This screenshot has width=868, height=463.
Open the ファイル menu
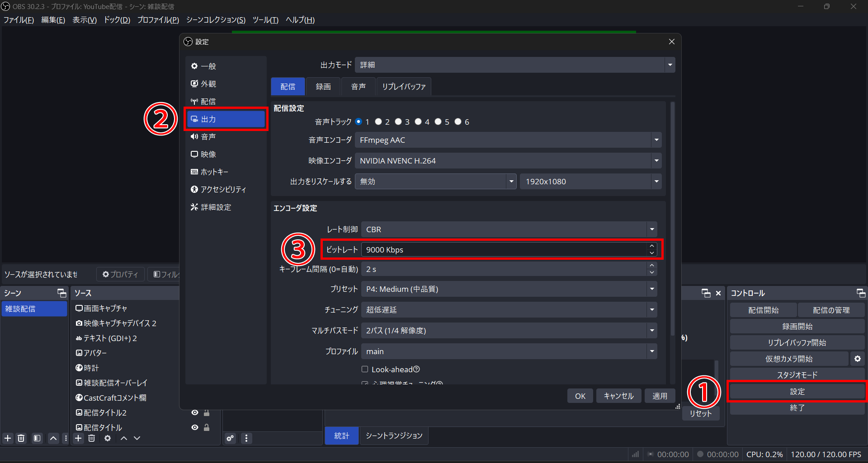[x=19, y=20]
